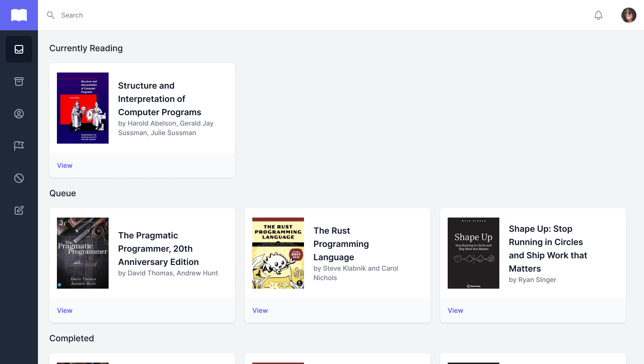Open the pencil edit sidebar icon
Screen dimensions: 644x364
pyautogui.click(x=19, y=210)
